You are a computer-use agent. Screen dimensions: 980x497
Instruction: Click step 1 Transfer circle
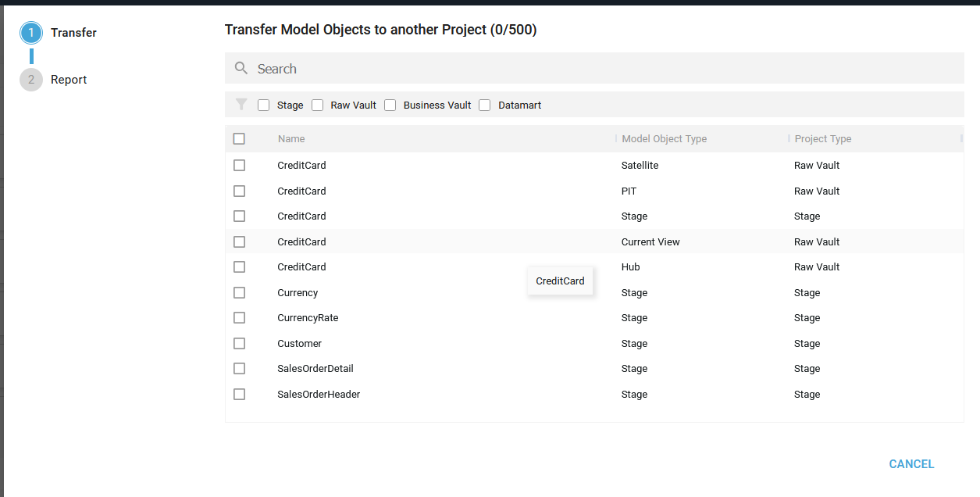(x=31, y=33)
